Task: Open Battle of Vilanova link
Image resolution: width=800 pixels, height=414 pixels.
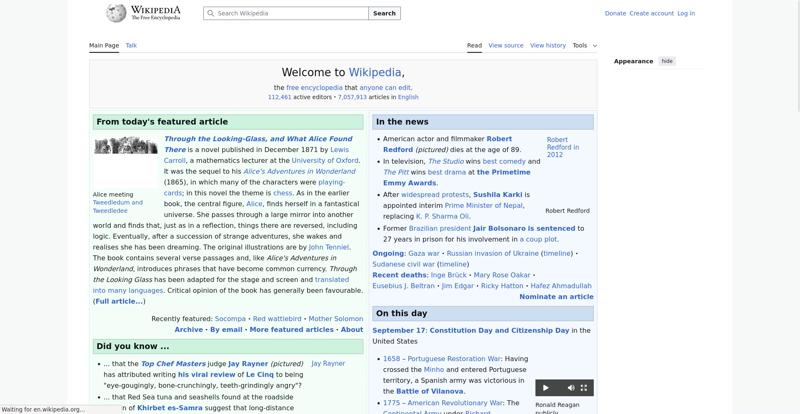Action: click(x=430, y=391)
